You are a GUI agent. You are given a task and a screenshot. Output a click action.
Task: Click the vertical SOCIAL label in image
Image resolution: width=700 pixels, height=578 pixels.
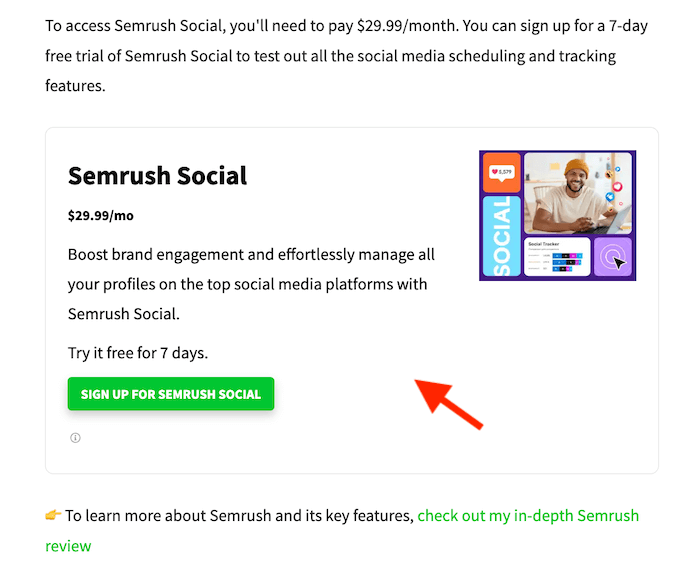coord(502,236)
